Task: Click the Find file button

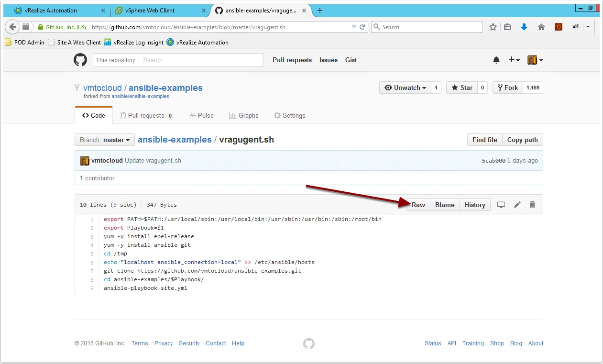Action: point(484,140)
